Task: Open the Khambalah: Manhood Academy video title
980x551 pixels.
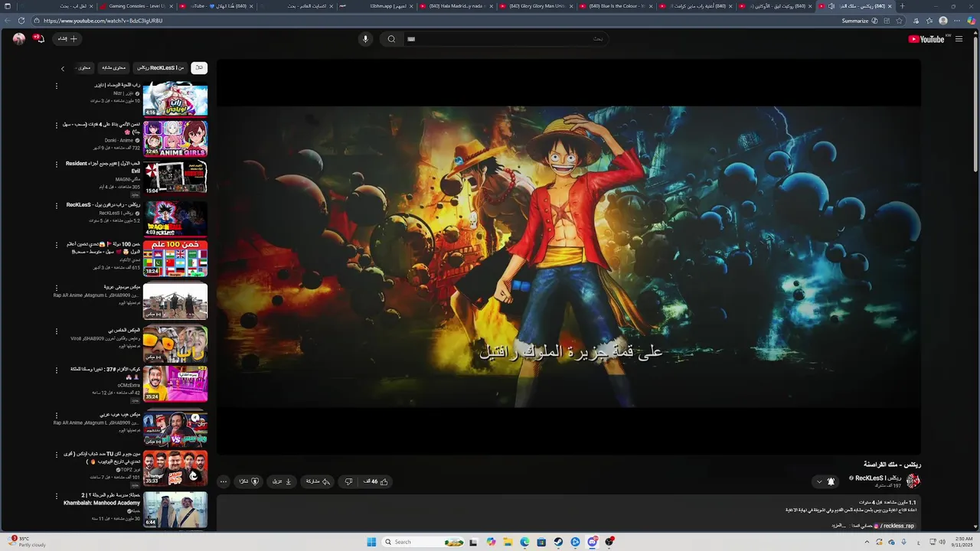Action: 102,499
